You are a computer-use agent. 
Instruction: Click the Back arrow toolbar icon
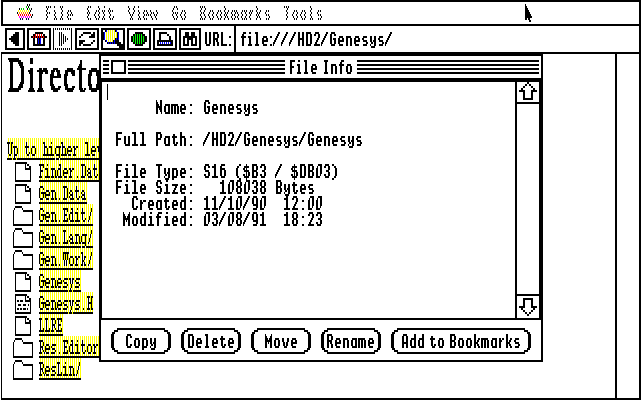point(16,39)
